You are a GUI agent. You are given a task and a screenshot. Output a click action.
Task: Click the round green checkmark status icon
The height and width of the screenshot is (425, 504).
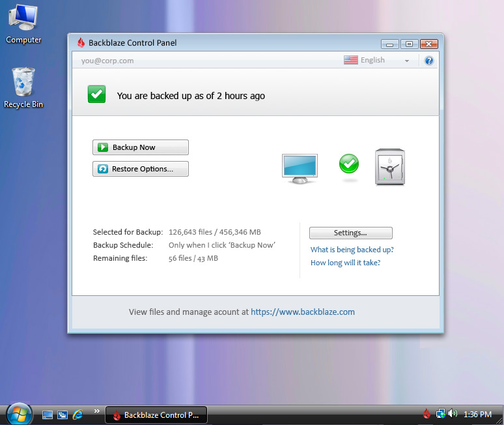click(349, 164)
